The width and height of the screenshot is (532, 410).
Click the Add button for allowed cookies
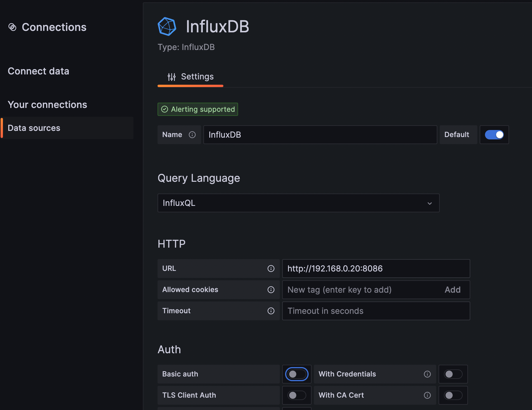453,290
